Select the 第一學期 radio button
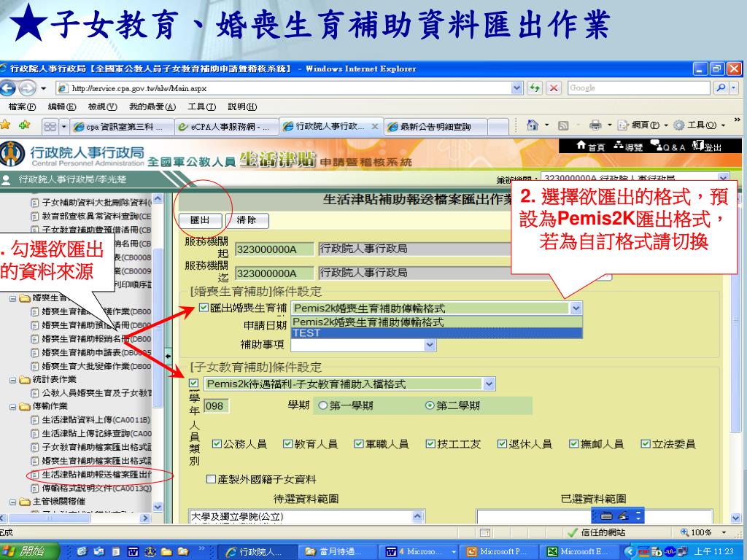 (x=323, y=405)
